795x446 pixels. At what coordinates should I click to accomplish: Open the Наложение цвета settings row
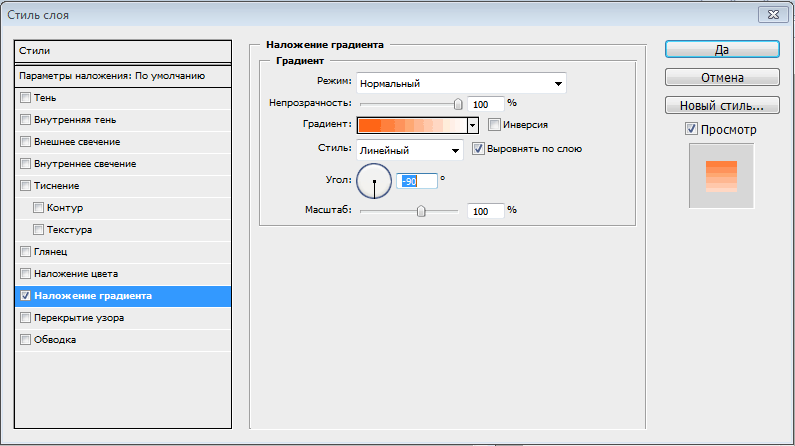tap(123, 274)
